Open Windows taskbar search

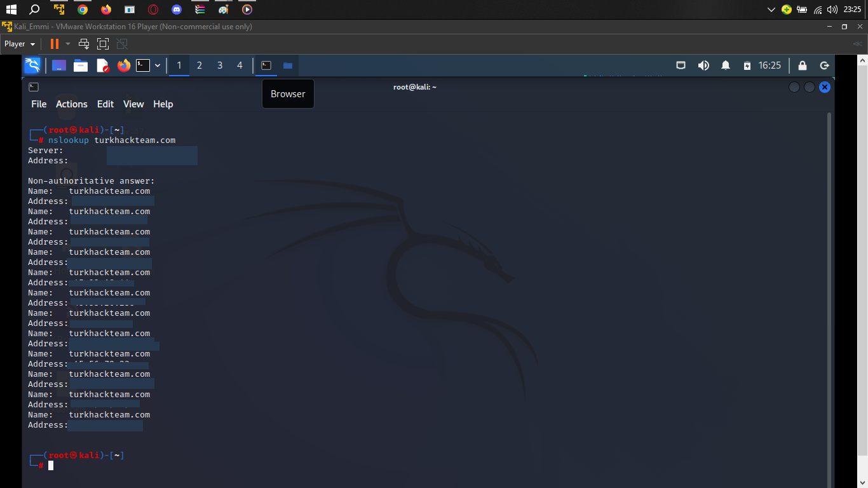(35, 10)
